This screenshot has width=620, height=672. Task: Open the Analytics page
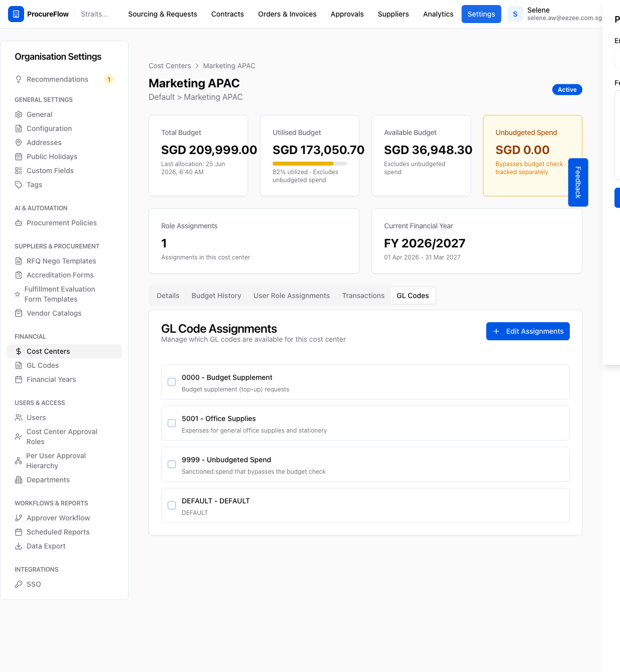click(438, 14)
